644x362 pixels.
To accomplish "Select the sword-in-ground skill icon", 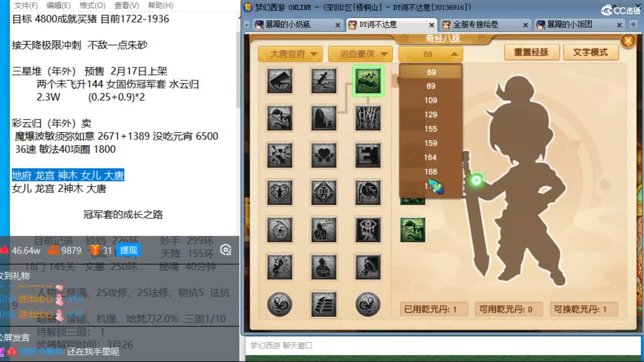I will coord(324,80).
